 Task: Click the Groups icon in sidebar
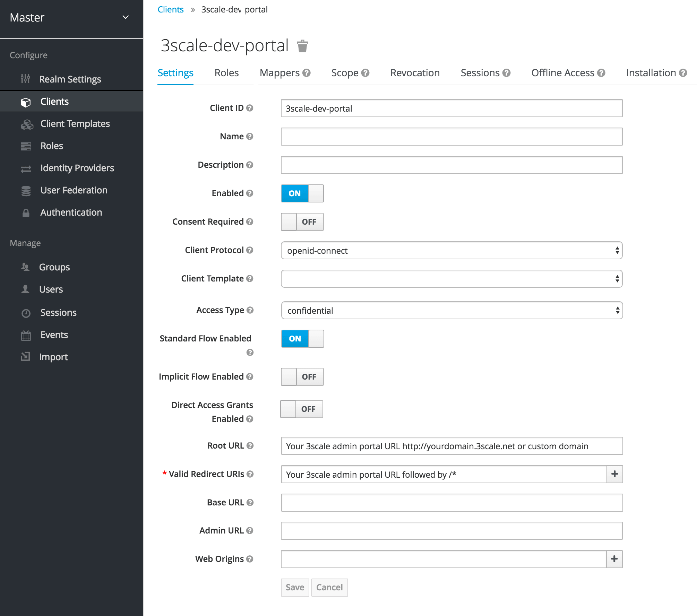click(x=27, y=267)
